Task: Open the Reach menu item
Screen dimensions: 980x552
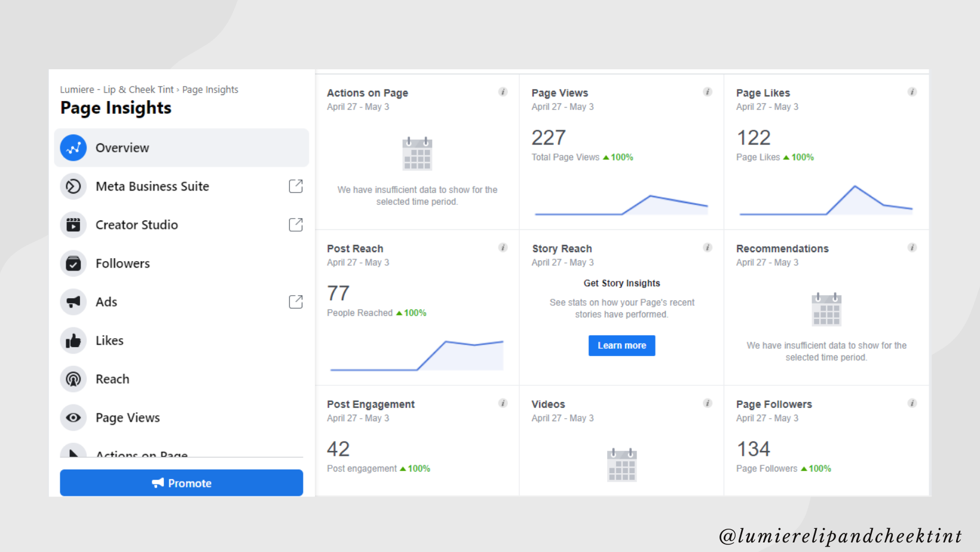Action: [x=182, y=379]
